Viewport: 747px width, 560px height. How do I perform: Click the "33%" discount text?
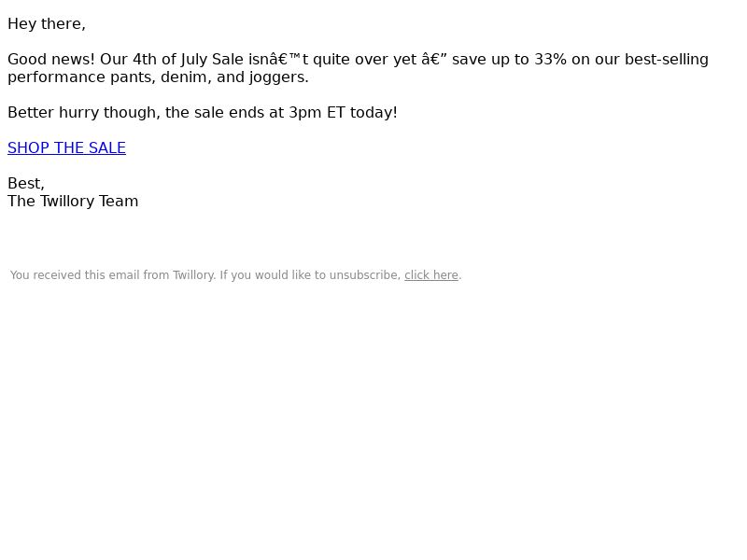point(550,60)
